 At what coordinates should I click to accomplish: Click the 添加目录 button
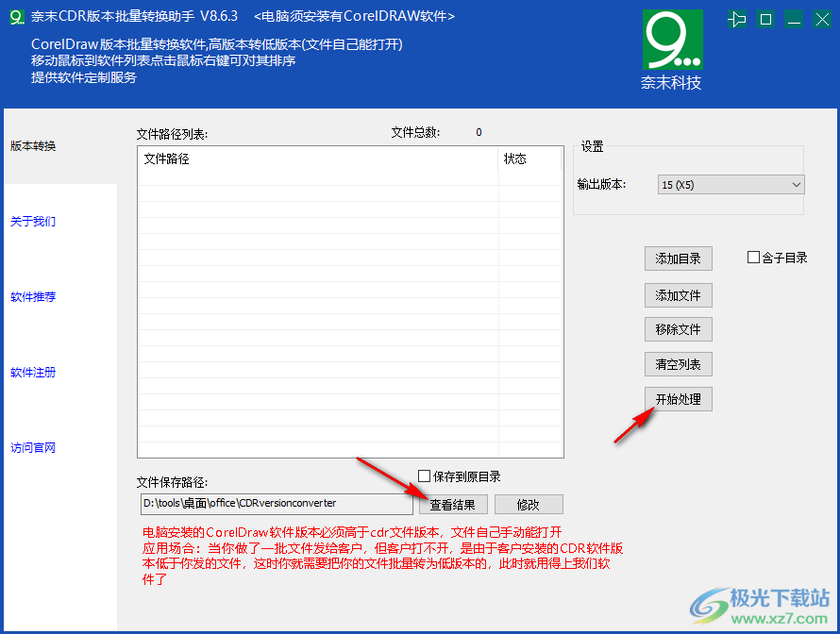coord(678,258)
